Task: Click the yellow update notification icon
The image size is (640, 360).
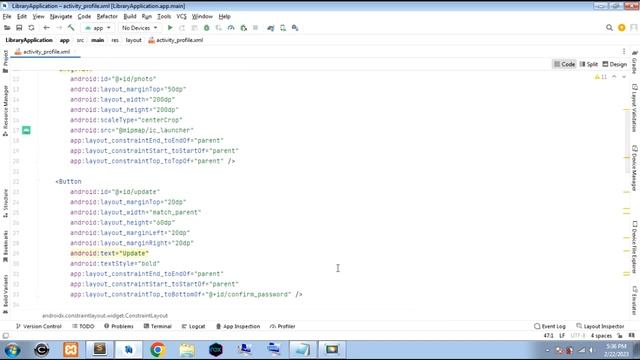Action: [622, 28]
